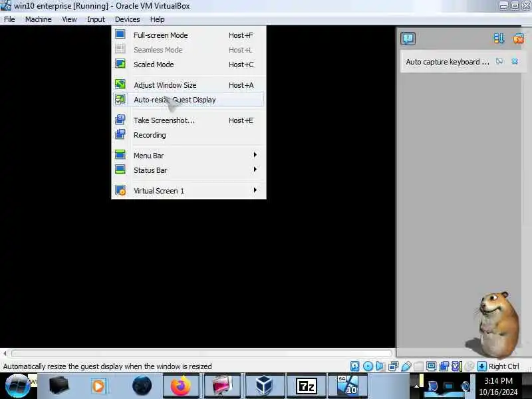Switch to 7-Zip in the taskbar
532x399 pixels.
click(x=306, y=386)
